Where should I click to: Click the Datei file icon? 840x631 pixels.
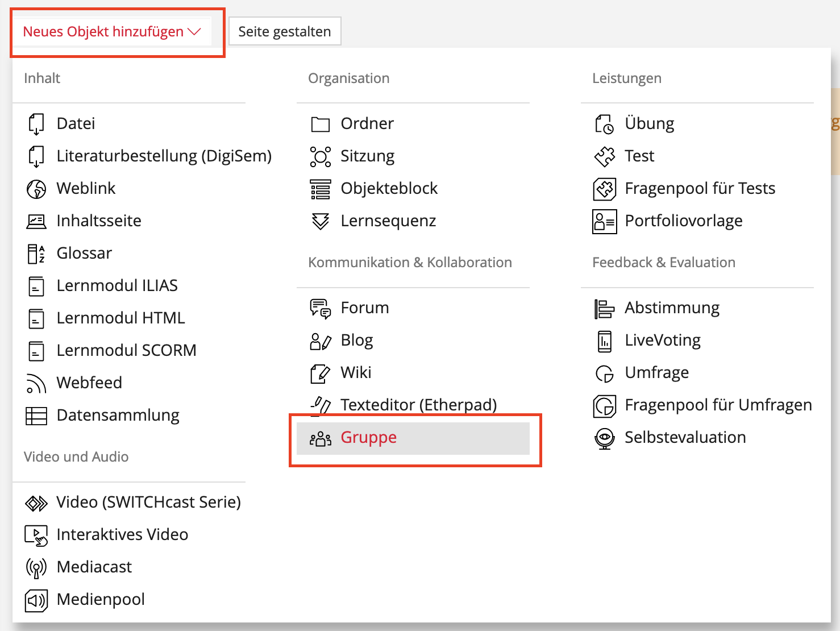click(36, 124)
